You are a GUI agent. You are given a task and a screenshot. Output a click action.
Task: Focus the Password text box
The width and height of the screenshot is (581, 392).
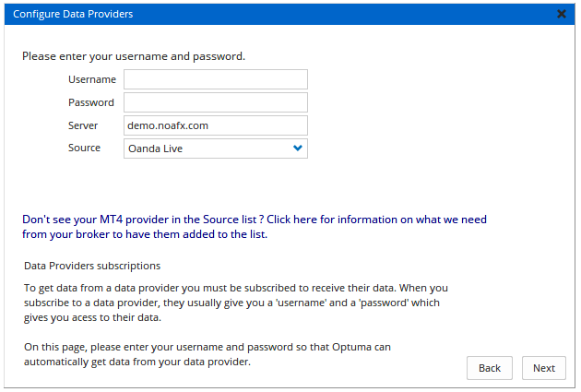[x=215, y=102]
